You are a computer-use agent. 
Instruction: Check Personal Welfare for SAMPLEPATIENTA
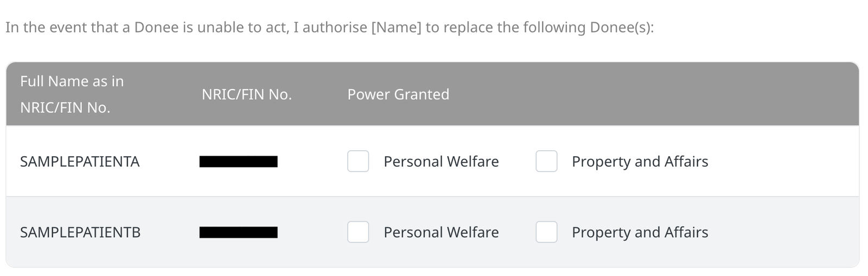coord(358,162)
